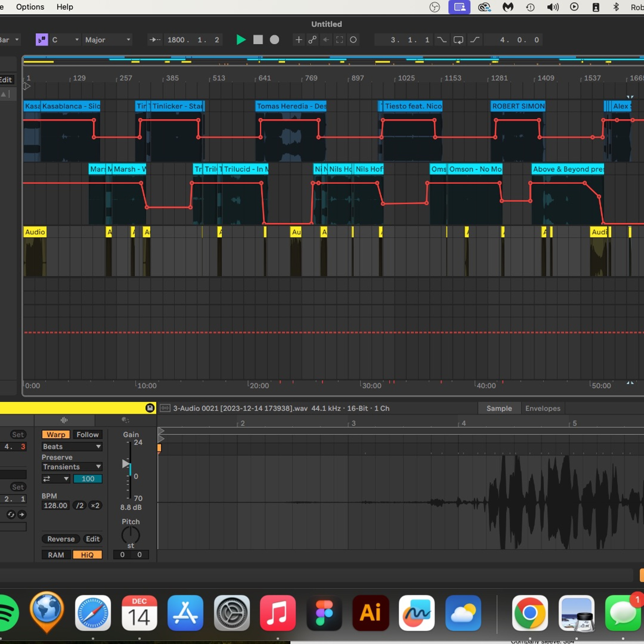Click the clip loop arrow button
The width and height of the screenshot is (644, 644).
click(22, 514)
